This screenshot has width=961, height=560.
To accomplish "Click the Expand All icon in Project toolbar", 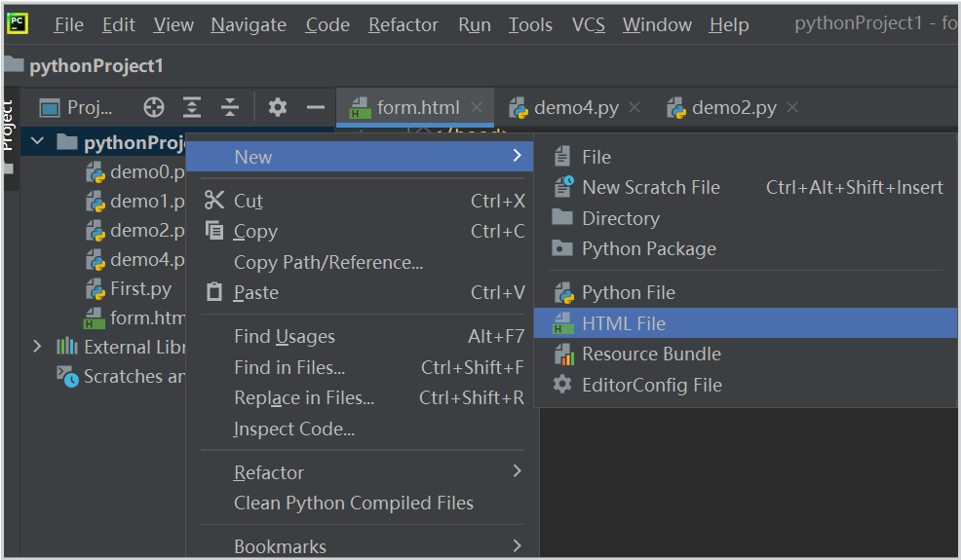I will point(193,107).
